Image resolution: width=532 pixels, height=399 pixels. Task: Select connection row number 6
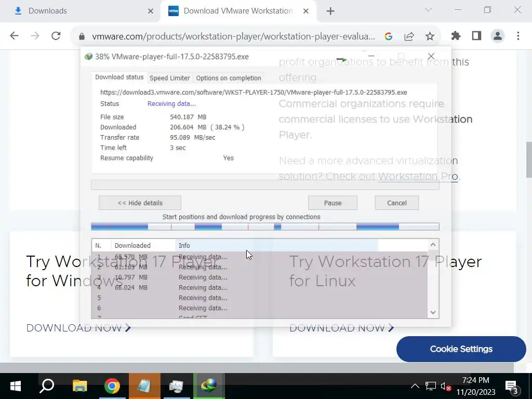coord(260,308)
